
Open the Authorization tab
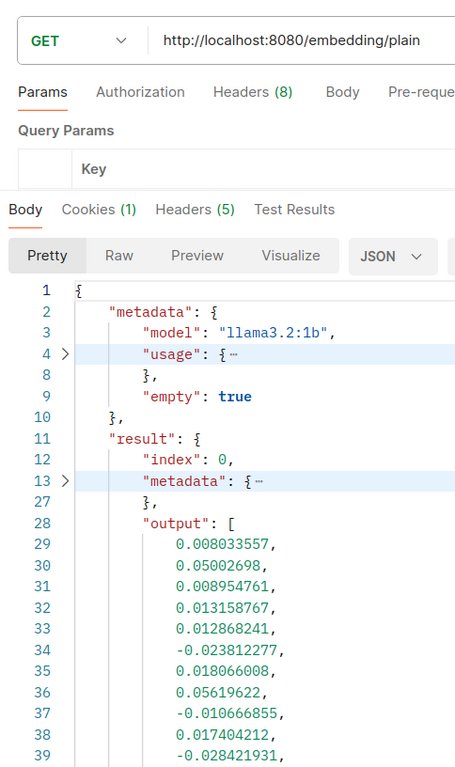pos(140,92)
